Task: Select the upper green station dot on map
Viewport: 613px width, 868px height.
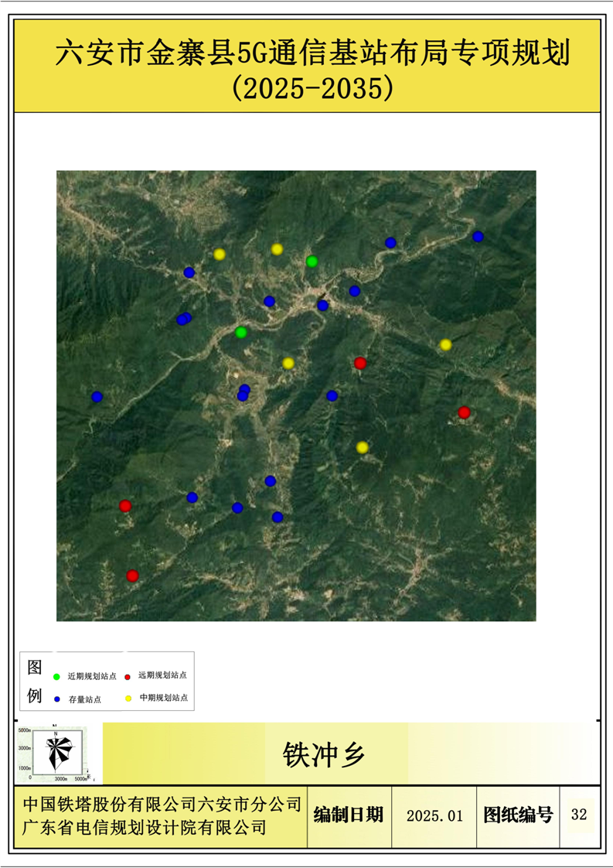Action: pos(312,261)
